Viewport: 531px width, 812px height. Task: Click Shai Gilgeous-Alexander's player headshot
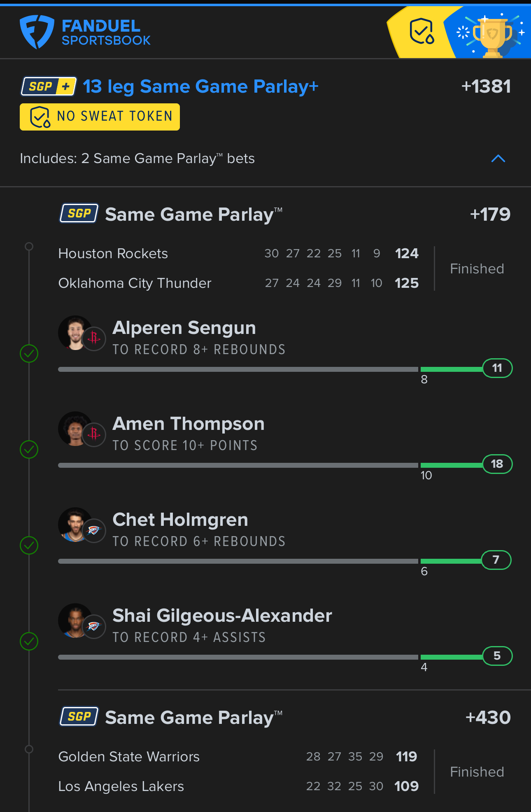point(75,621)
